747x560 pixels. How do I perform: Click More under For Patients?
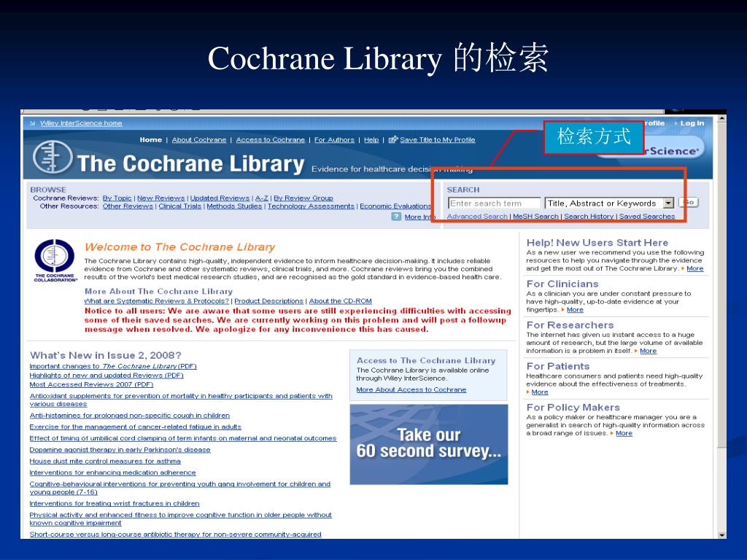[540, 392]
